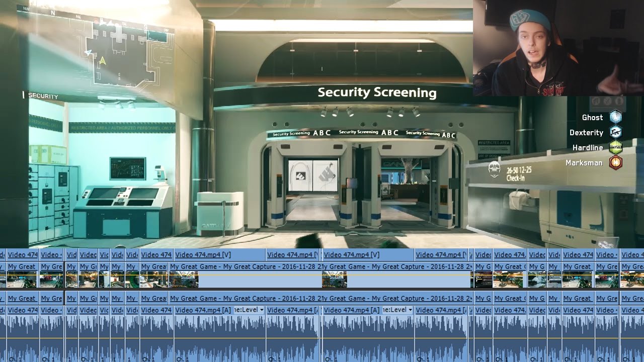Viewport: 644px width, 362px height.
Task: Click the 'Dexterity' perk label
Action: point(586,132)
